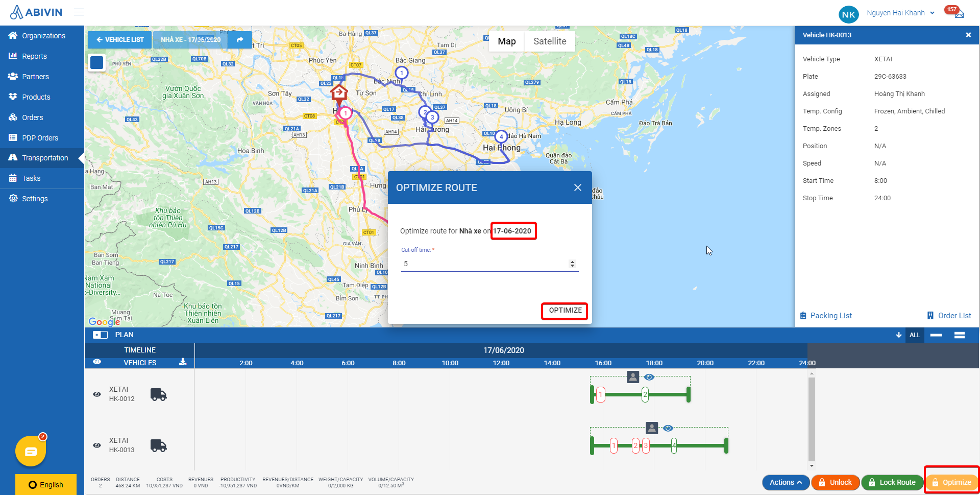Click the download icon next to VEHICLES
The width and height of the screenshot is (980, 495).
[x=182, y=363]
